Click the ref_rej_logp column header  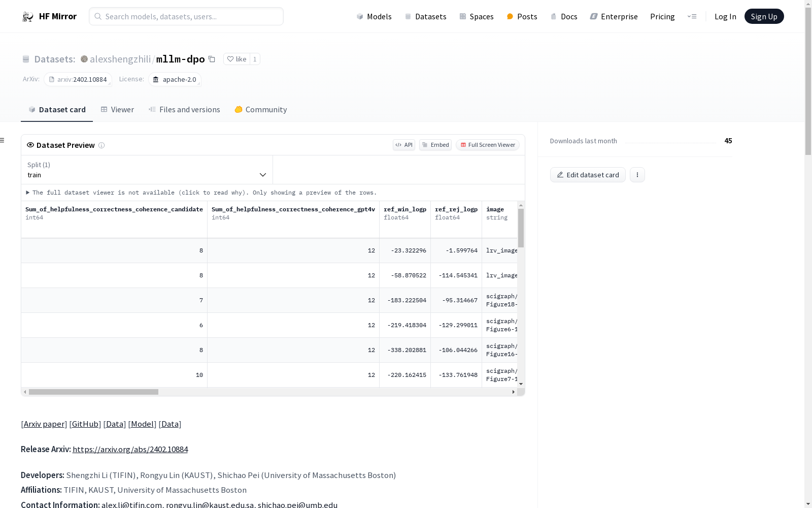[x=456, y=219]
